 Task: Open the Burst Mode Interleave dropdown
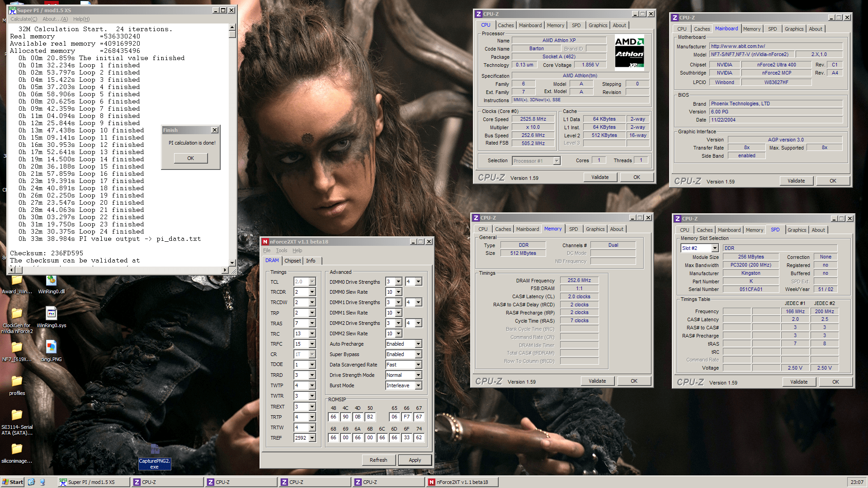coord(418,385)
